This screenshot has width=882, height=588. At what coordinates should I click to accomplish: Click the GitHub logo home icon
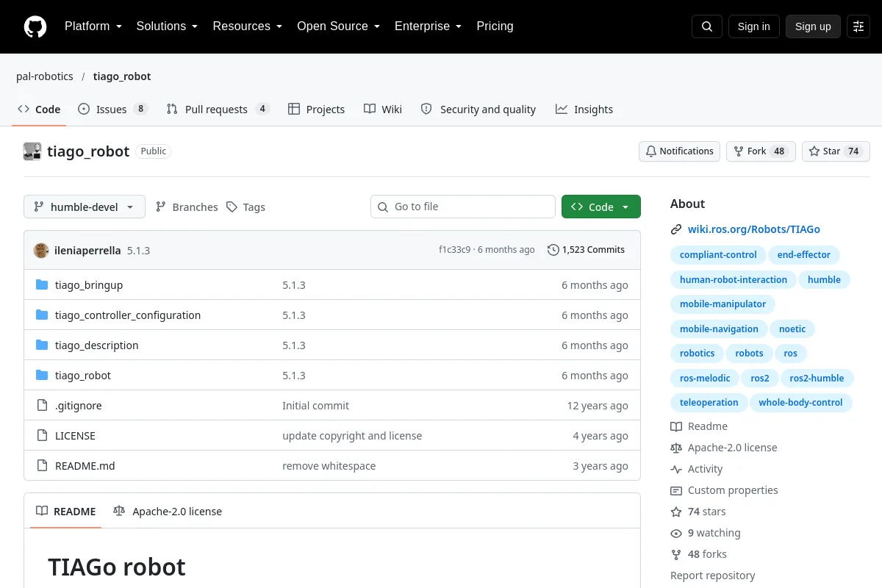[x=35, y=26]
